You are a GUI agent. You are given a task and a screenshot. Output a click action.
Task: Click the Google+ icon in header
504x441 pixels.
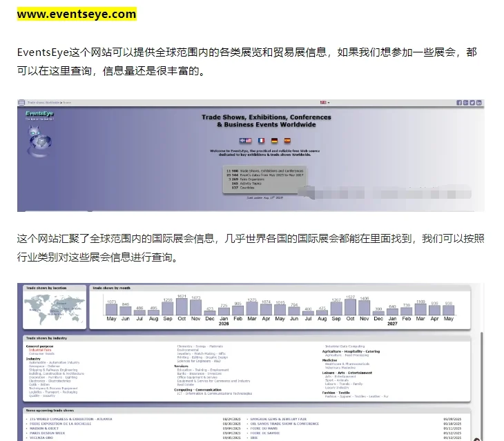click(466, 103)
